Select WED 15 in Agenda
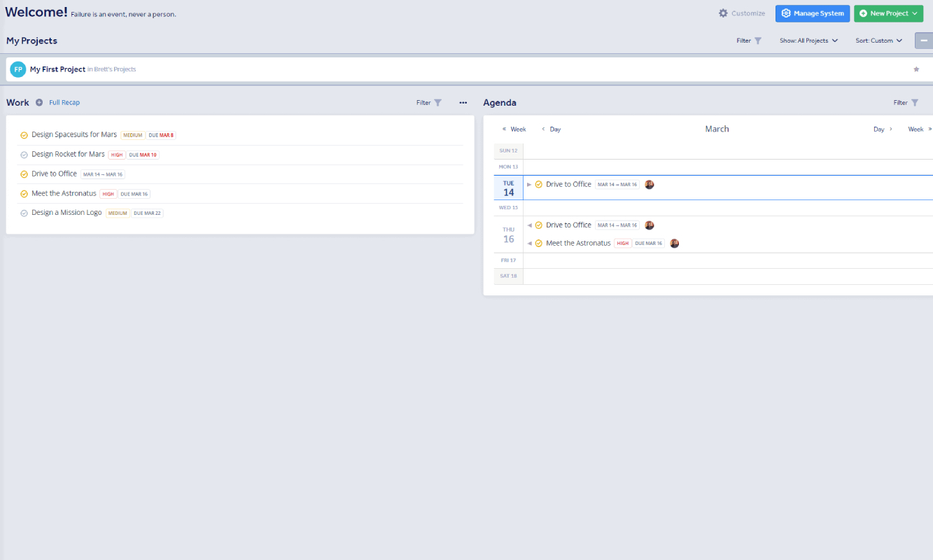Image resolution: width=933 pixels, height=560 pixels. point(508,208)
